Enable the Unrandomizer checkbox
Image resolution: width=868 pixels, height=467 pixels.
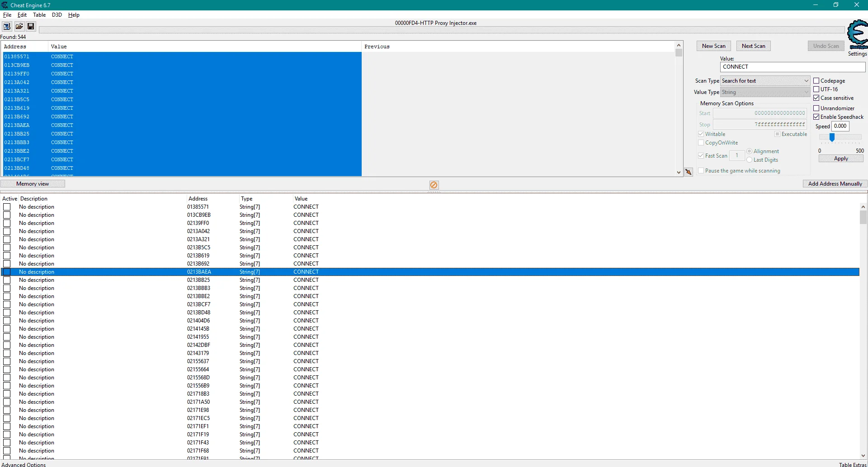(x=816, y=108)
